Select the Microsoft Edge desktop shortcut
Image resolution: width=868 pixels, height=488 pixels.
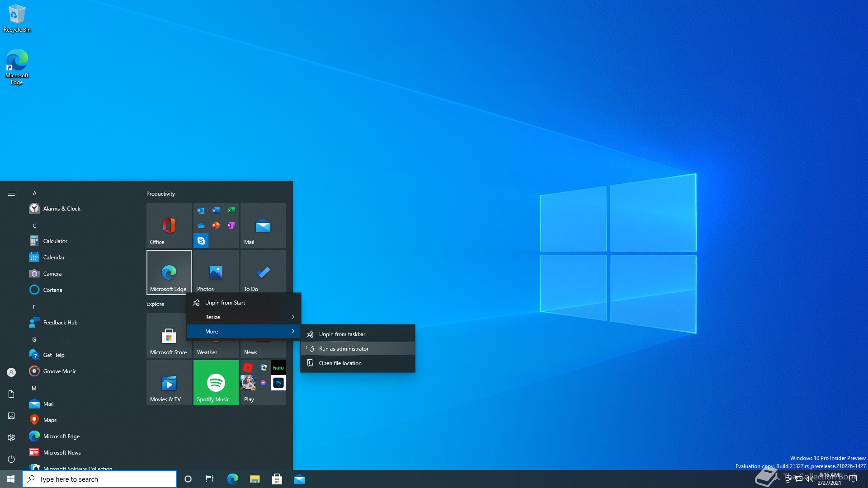click(17, 67)
